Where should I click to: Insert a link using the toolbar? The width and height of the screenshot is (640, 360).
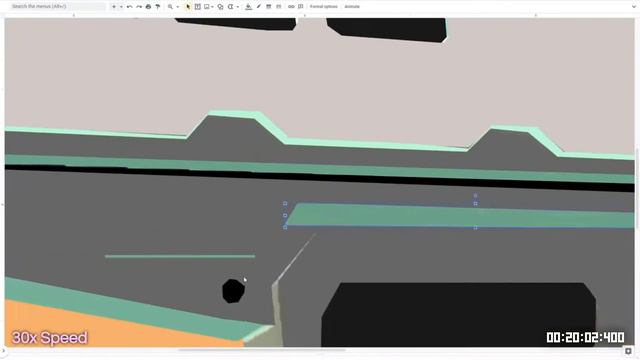(x=291, y=7)
